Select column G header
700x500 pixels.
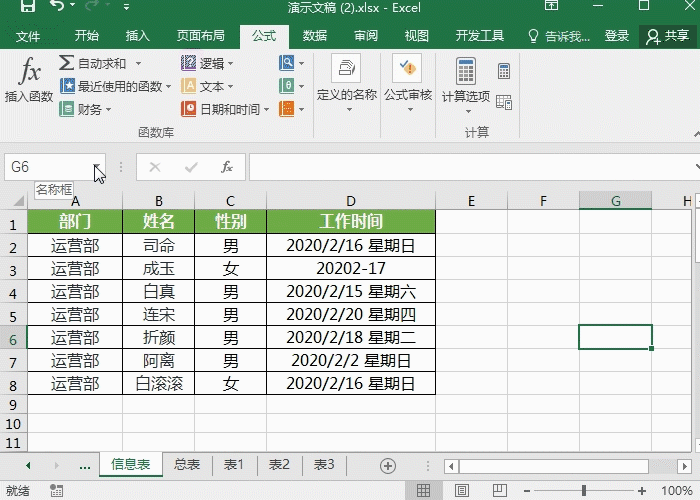coord(616,201)
